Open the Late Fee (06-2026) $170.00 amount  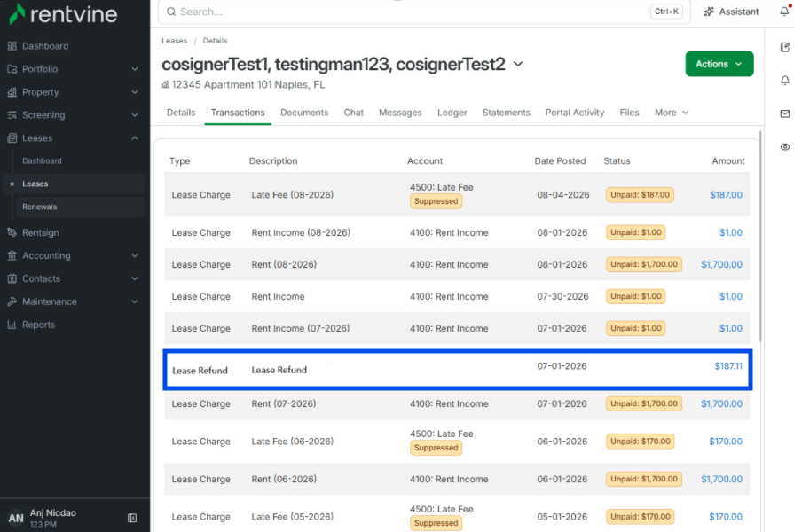tap(725, 442)
